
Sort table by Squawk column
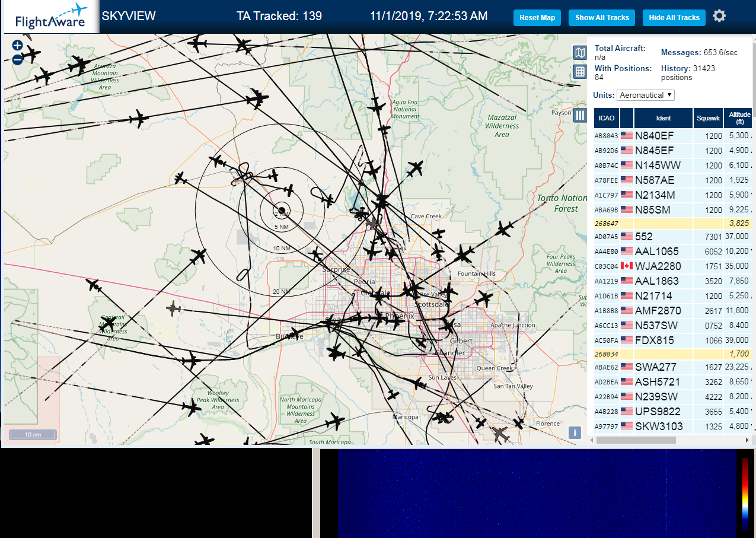click(708, 118)
